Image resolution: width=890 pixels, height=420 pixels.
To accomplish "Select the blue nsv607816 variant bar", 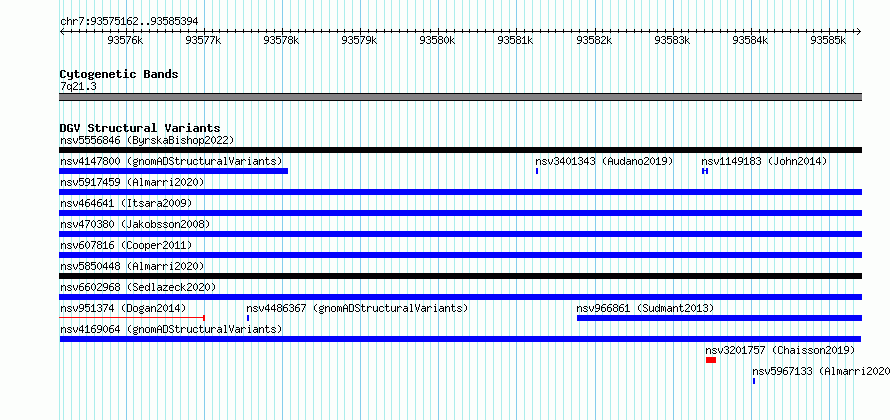I will click(x=460, y=255).
